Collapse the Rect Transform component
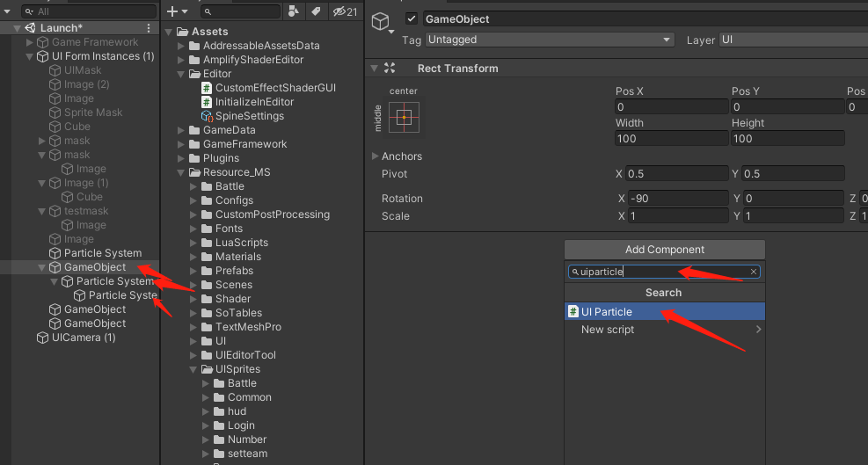 click(375, 69)
